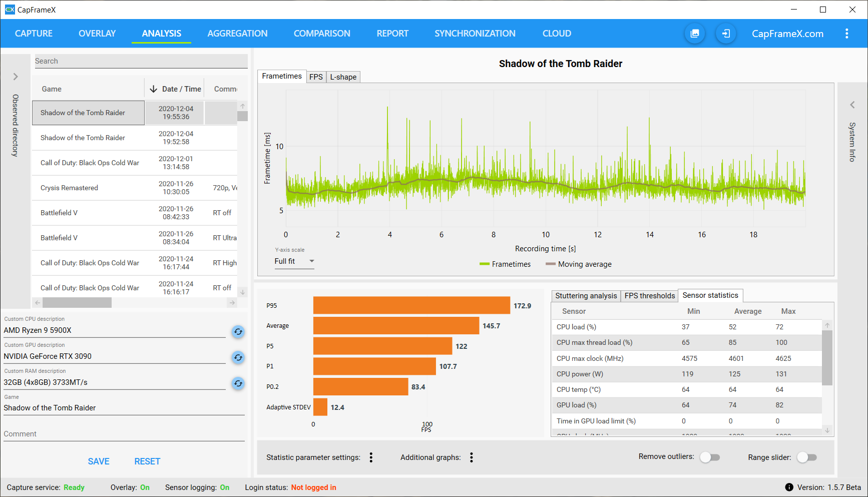Open the CLOUD tab
This screenshot has width=868, height=497.
point(557,34)
